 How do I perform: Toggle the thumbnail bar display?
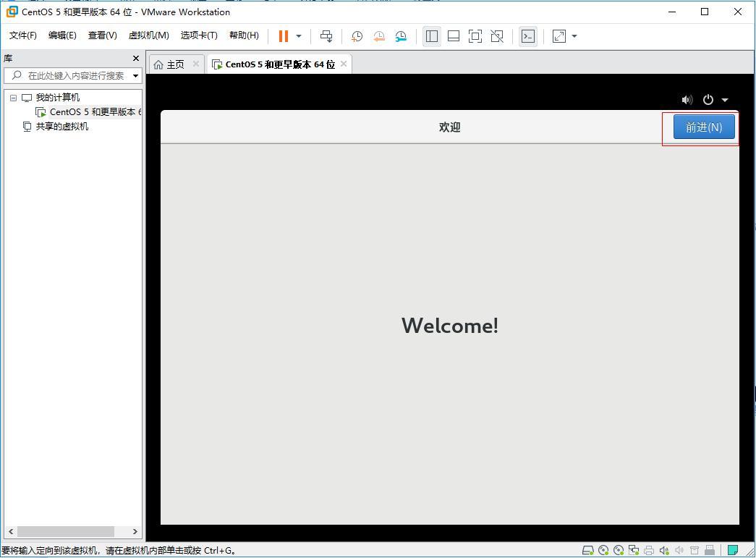click(x=454, y=35)
